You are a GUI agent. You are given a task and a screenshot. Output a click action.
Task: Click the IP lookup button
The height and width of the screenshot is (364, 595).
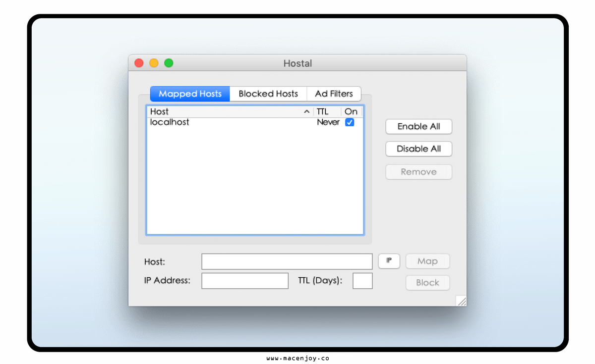pyautogui.click(x=389, y=261)
